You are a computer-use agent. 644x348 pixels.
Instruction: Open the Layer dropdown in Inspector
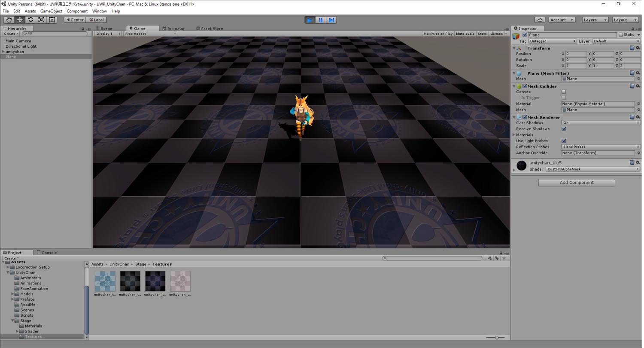[x=616, y=41]
